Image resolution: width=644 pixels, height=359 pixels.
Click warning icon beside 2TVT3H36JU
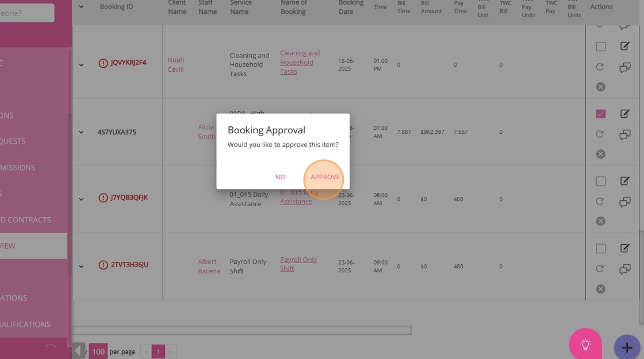coord(103,265)
